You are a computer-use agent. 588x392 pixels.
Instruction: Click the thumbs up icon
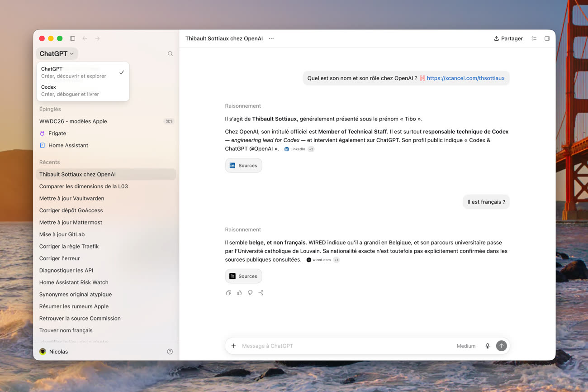coord(239,293)
